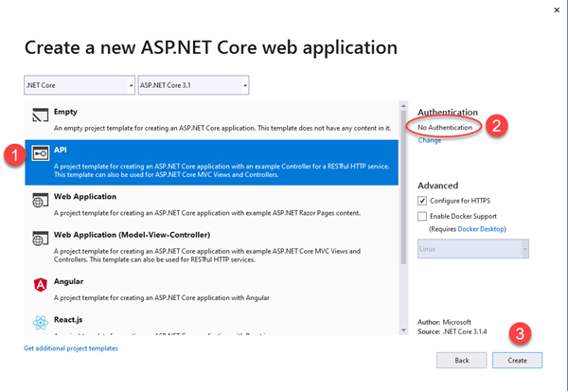This screenshot has width=568, height=392.
Task: Toggle Configure for HTTPS checkbox
Action: click(x=422, y=201)
